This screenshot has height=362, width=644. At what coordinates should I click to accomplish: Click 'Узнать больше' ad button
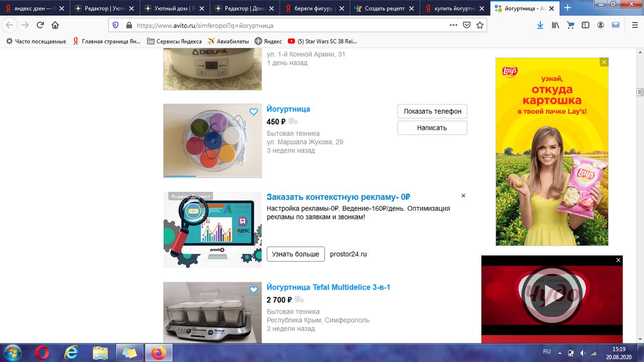click(x=296, y=254)
